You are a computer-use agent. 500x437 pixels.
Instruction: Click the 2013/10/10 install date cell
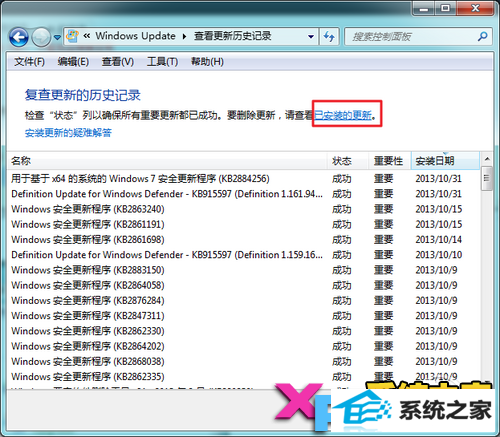click(439, 255)
